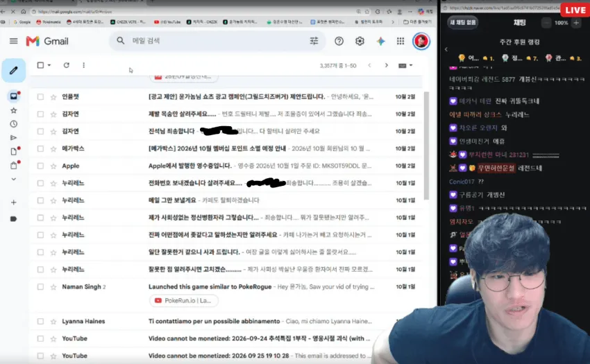Increase chat zoom with the plus button
The height and width of the screenshot is (364, 590).
click(576, 23)
